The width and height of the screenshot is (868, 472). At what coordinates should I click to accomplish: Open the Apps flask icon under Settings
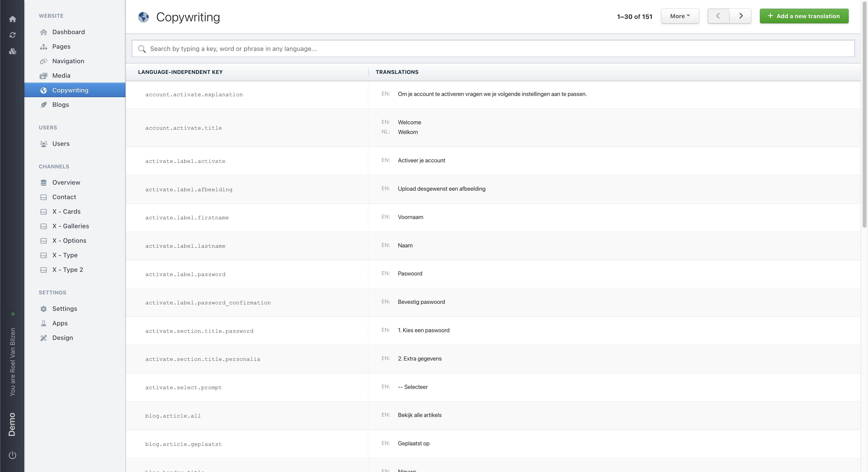tap(44, 323)
